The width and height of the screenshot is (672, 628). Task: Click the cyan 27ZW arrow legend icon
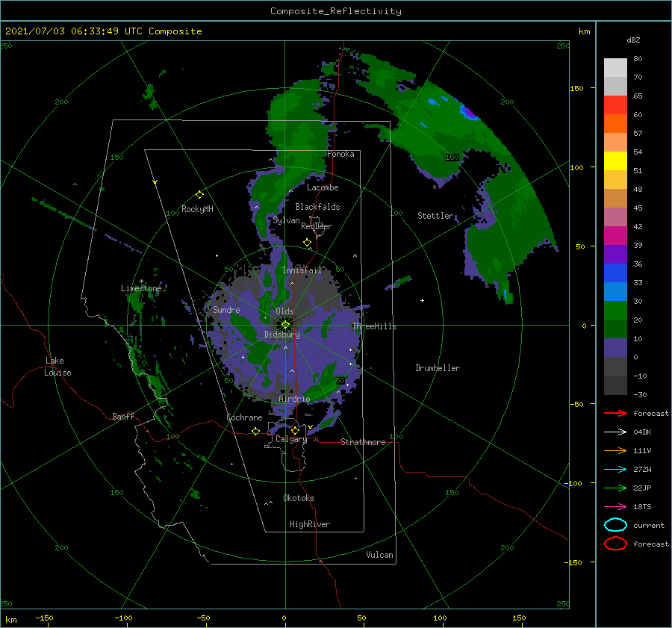(x=615, y=470)
